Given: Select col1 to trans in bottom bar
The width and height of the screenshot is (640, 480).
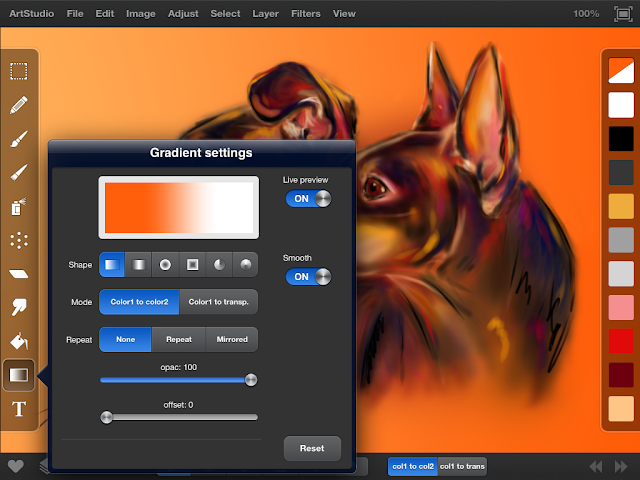Looking at the screenshot, I should click(462, 466).
